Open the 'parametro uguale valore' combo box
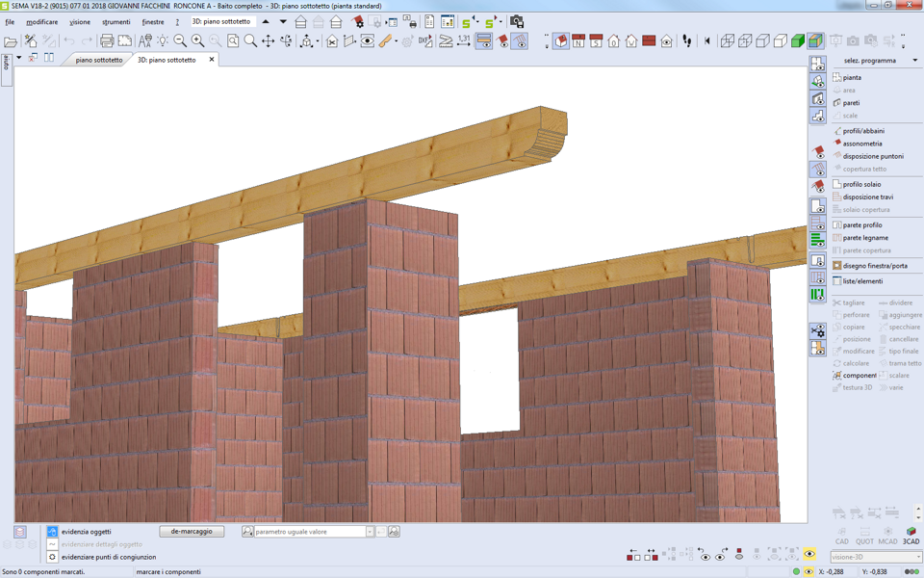Image resolution: width=924 pixels, height=578 pixels. point(369,532)
